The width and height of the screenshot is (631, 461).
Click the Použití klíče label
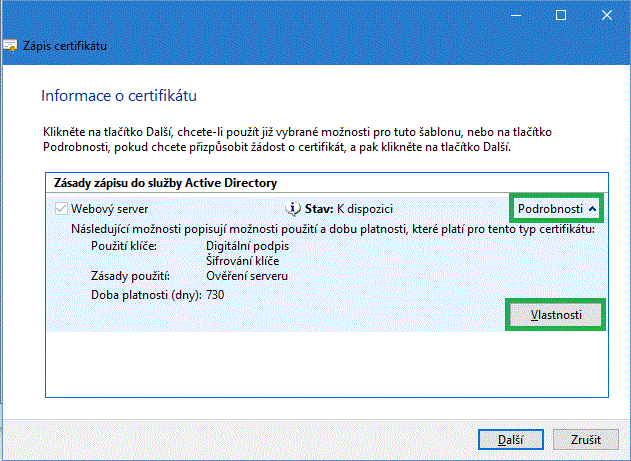(124, 244)
